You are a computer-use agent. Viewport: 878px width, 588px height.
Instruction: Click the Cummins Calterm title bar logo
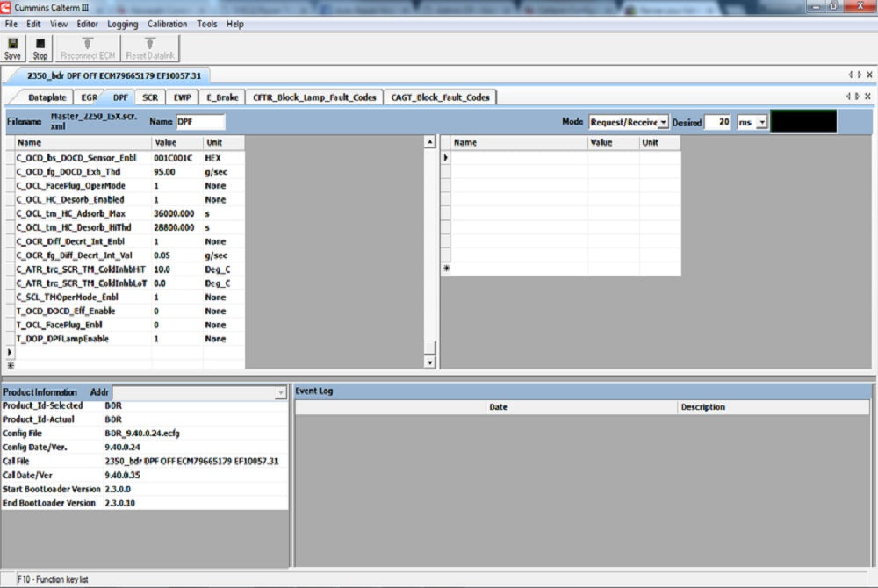click(7, 7)
